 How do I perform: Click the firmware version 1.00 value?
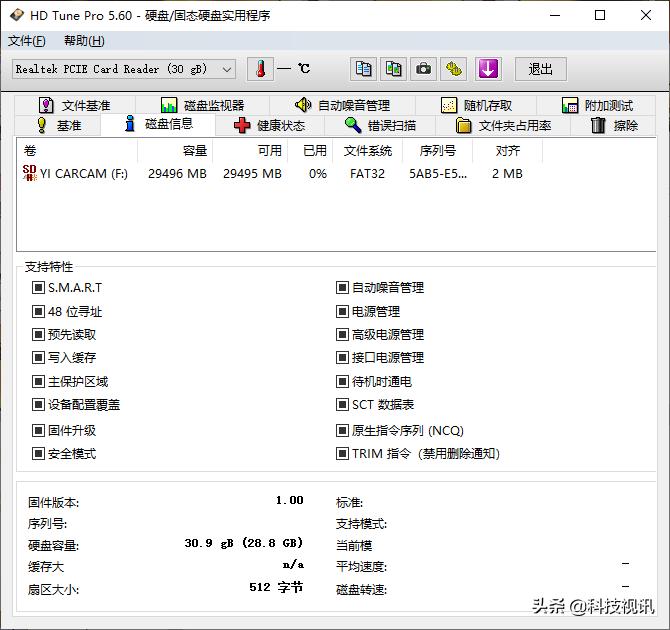click(x=289, y=500)
